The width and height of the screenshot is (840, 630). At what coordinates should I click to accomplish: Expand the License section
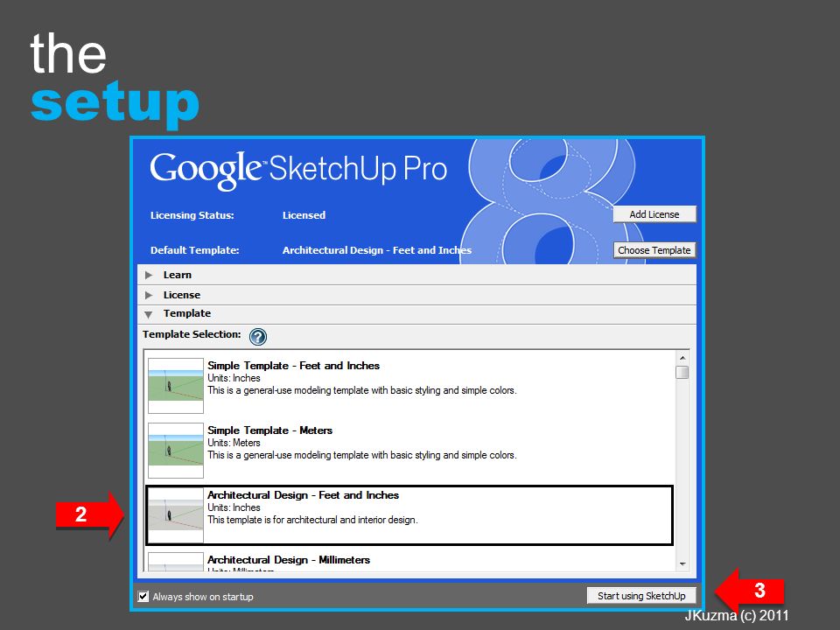[x=149, y=295]
